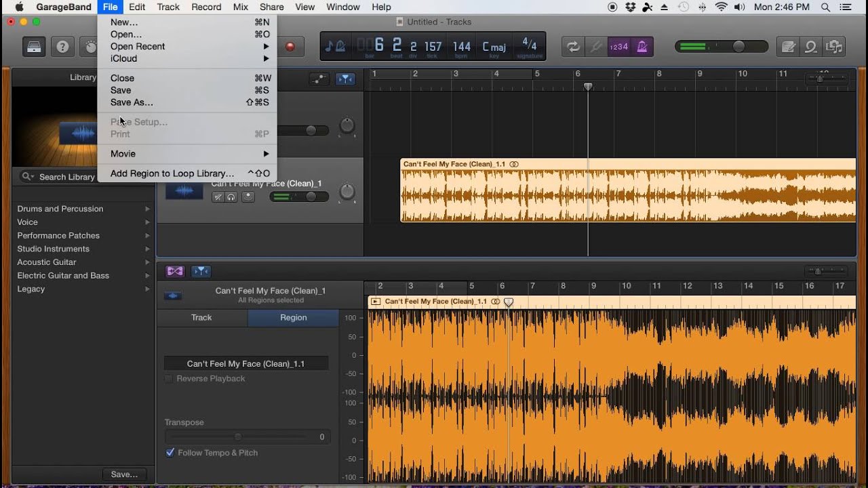The height and width of the screenshot is (488, 868).
Task: Click the pan knob on the top track
Action: pos(347,125)
